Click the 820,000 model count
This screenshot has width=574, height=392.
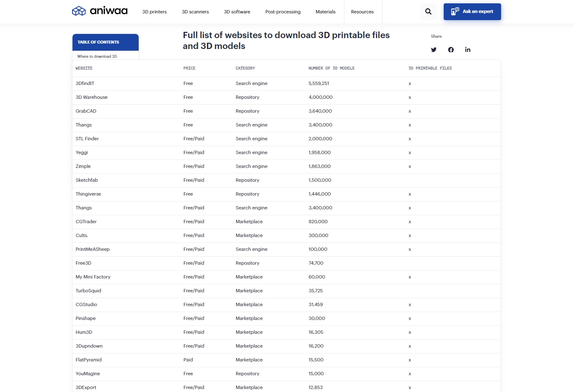click(x=318, y=222)
